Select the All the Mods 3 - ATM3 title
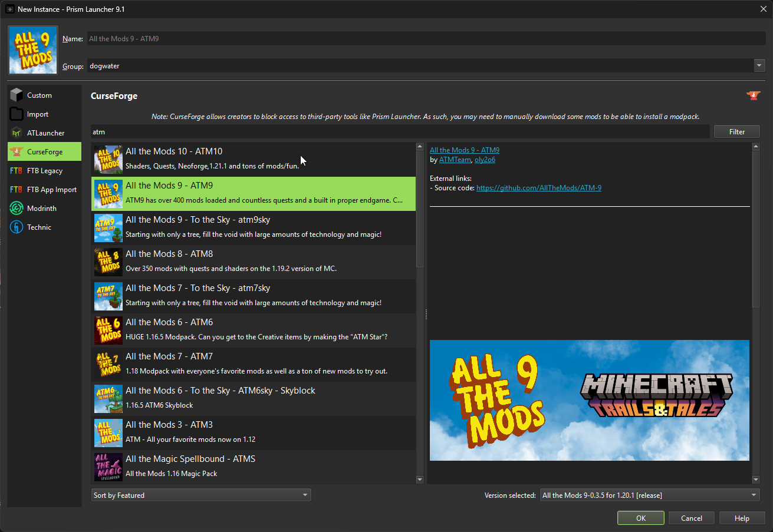The image size is (773, 532). pos(169,425)
